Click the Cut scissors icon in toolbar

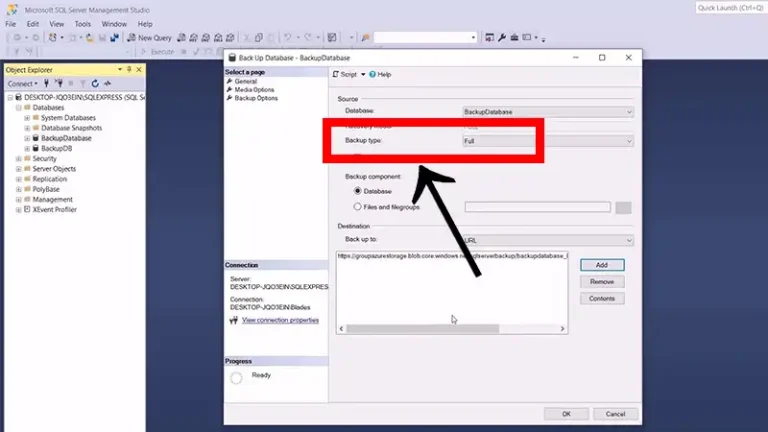[246, 38]
